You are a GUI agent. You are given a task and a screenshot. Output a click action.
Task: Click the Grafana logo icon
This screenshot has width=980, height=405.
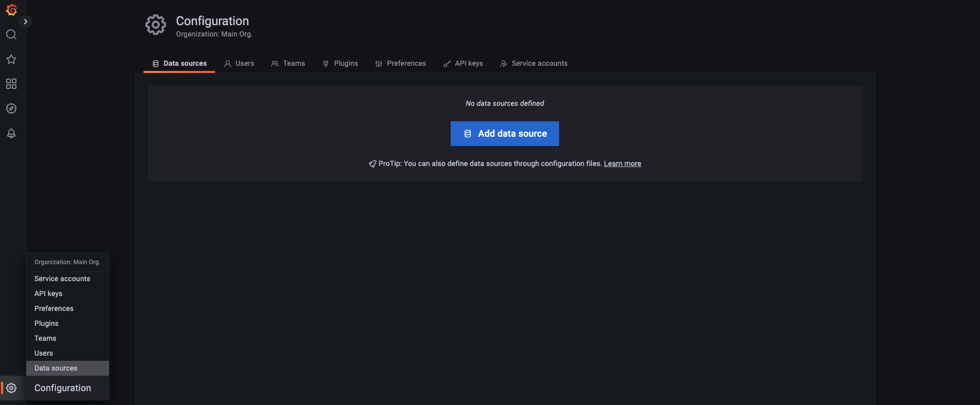(11, 10)
